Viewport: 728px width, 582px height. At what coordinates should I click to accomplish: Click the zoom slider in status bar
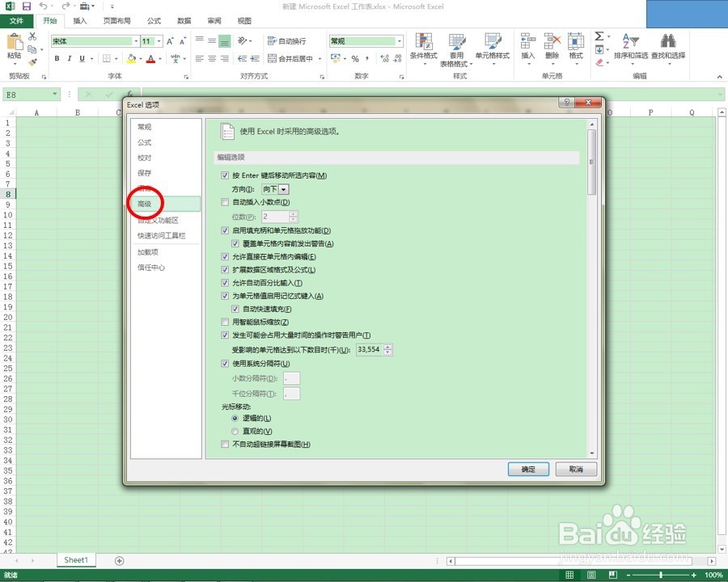point(661,575)
